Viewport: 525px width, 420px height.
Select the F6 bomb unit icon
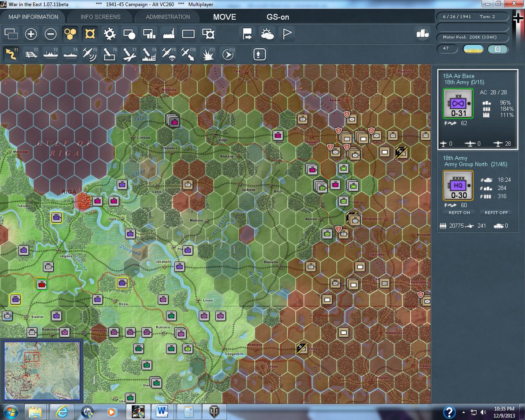110,54
